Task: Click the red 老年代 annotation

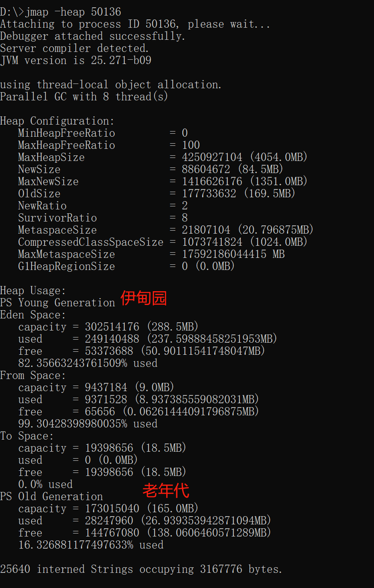Action: (166, 490)
